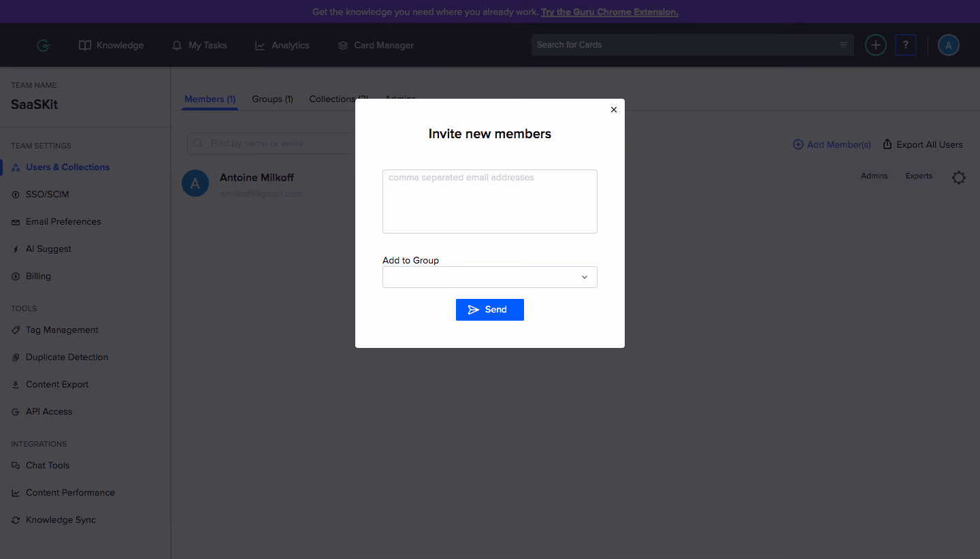
Task: Close the Invite new members dialog
Action: pyautogui.click(x=614, y=110)
